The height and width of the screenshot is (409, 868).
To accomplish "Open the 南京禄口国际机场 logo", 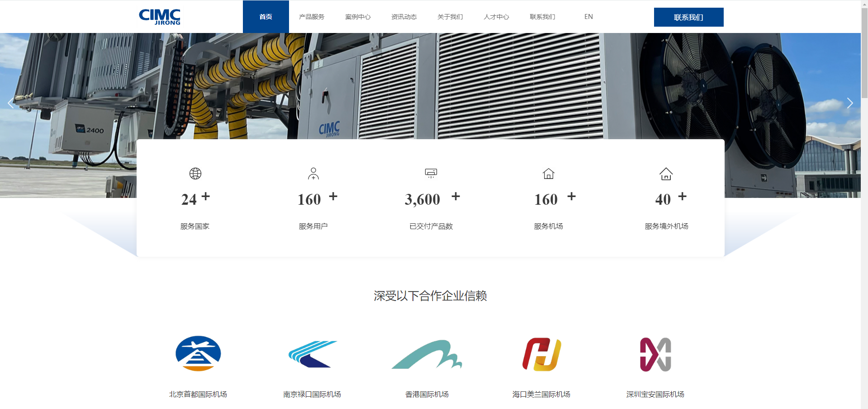I will pyautogui.click(x=313, y=354).
